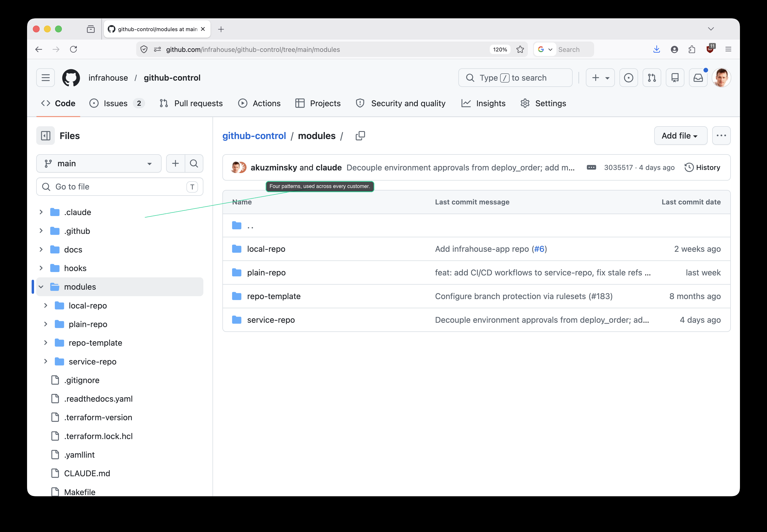Expand the commit message details ellipsis

tap(591, 167)
